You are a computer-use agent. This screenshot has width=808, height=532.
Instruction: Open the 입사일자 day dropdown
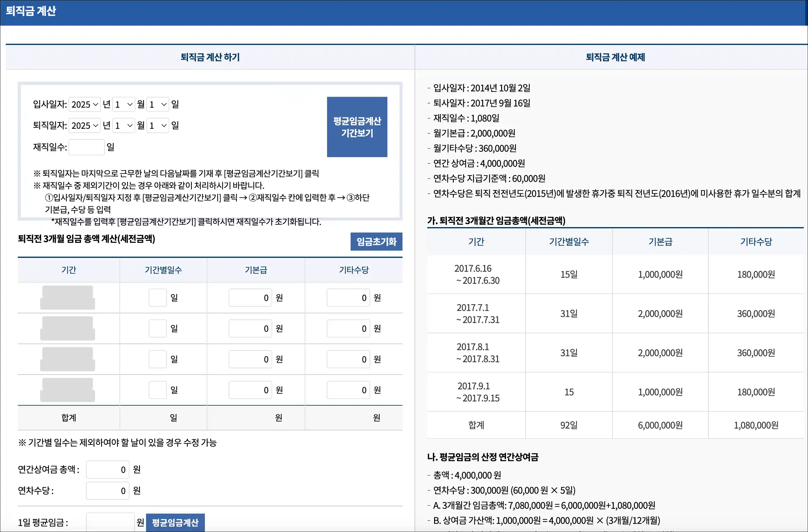[157, 104]
